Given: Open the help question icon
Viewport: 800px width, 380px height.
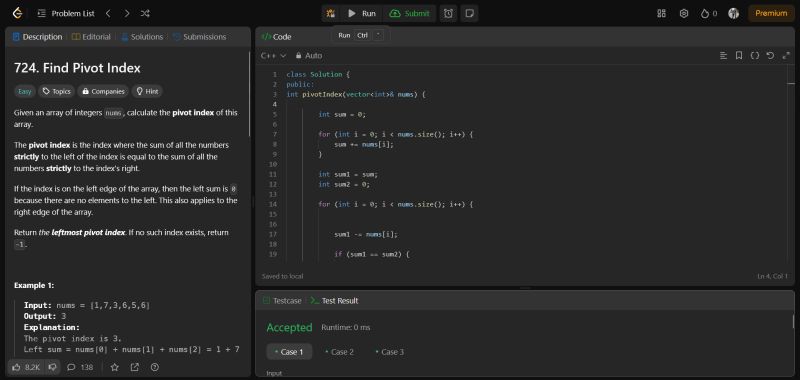Looking at the screenshot, I should pos(155,367).
